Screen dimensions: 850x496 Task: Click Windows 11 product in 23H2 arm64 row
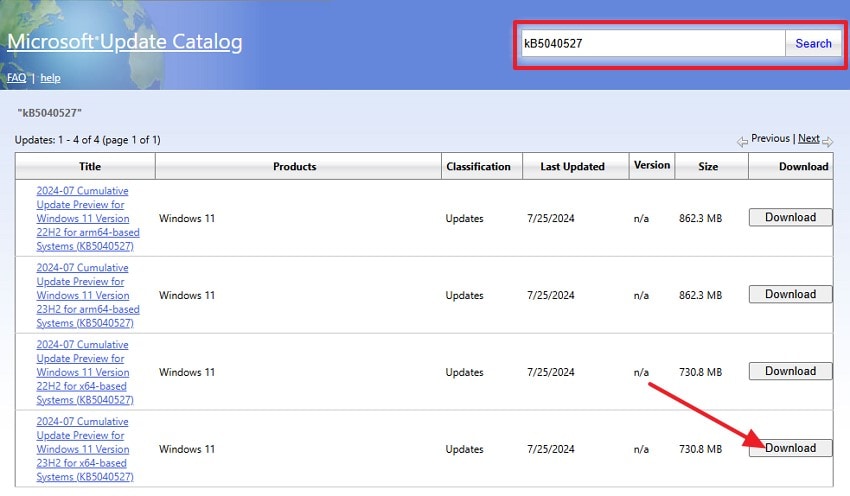pos(186,295)
